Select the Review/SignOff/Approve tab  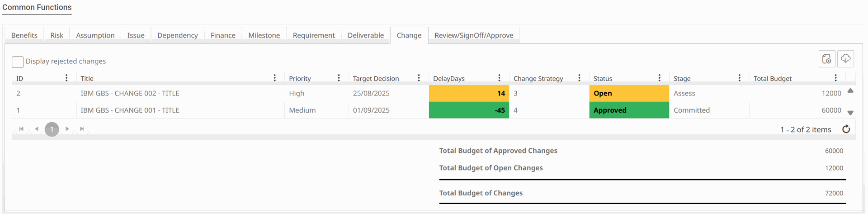click(473, 35)
